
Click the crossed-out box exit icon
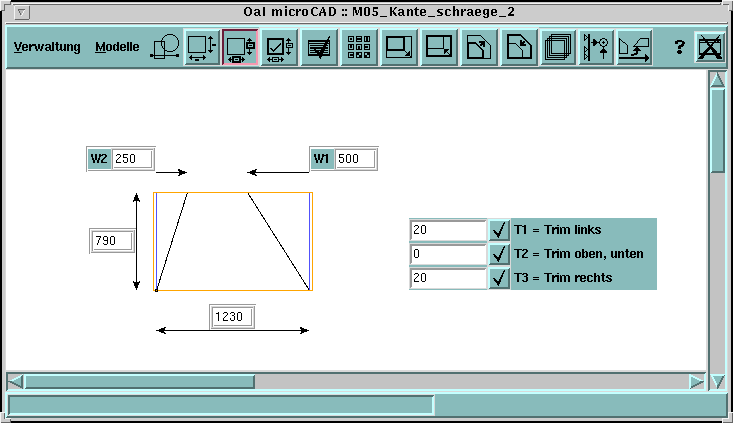(x=710, y=47)
